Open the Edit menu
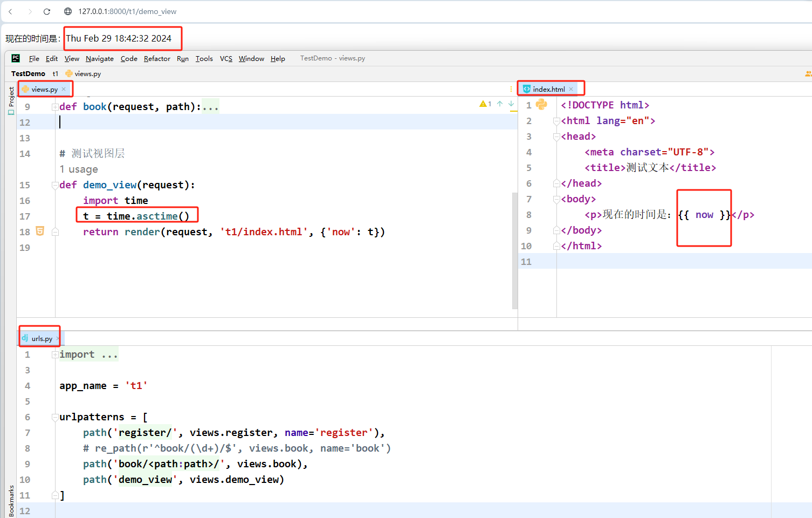This screenshot has width=812, height=518. point(52,58)
